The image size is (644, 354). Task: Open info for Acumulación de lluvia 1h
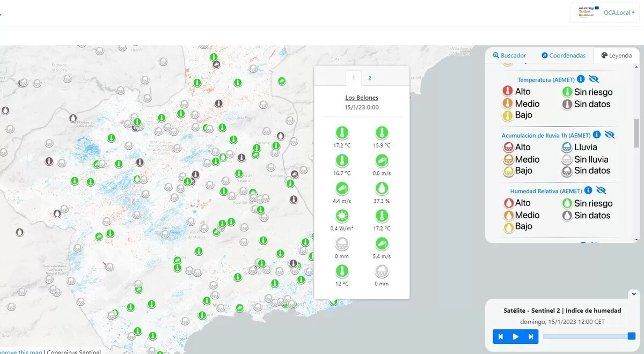[596, 135]
